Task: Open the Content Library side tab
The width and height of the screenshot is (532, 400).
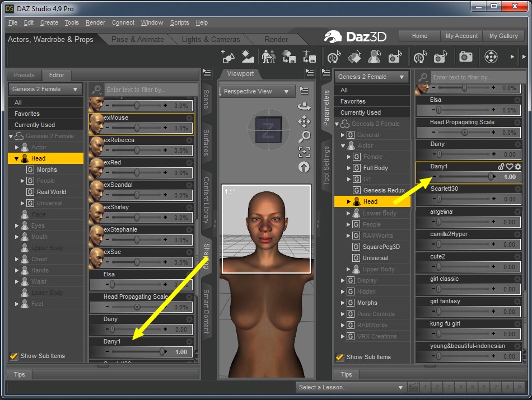Action: pyautogui.click(x=206, y=200)
